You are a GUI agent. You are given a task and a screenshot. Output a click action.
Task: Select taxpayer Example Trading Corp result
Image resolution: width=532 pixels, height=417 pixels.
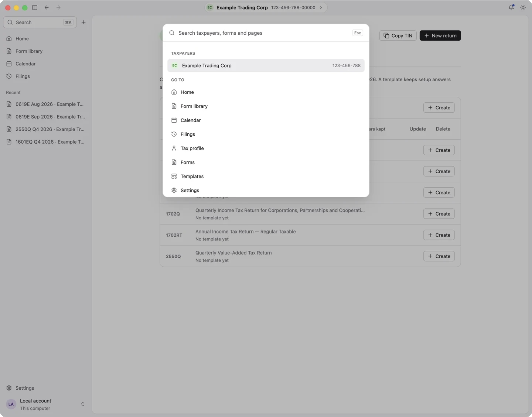266,65
